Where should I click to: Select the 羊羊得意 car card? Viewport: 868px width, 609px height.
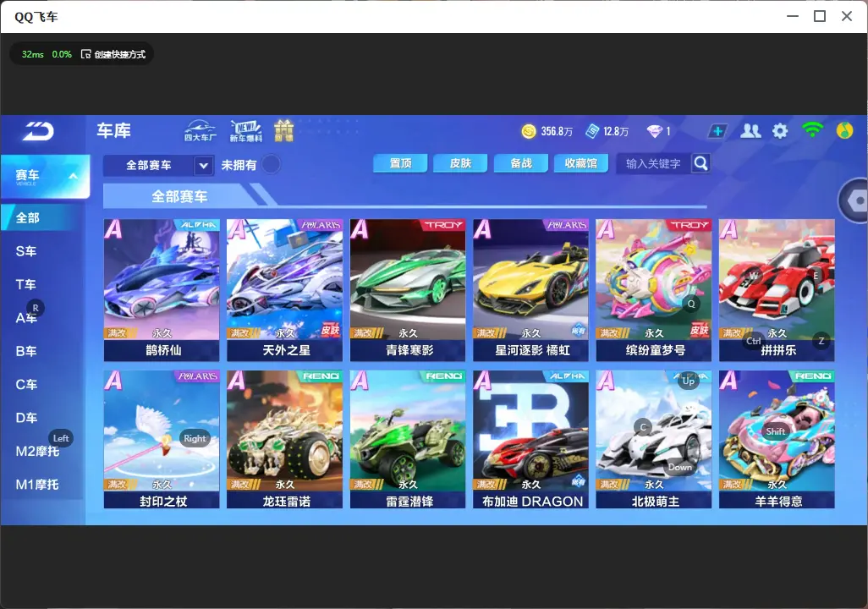click(777, 439)
